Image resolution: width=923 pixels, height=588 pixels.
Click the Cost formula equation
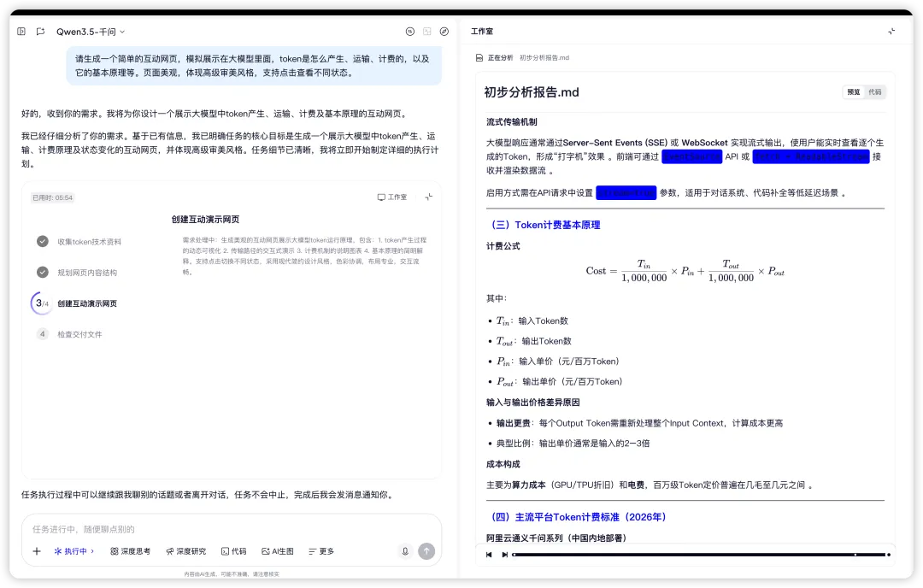[x=685, y=271]
